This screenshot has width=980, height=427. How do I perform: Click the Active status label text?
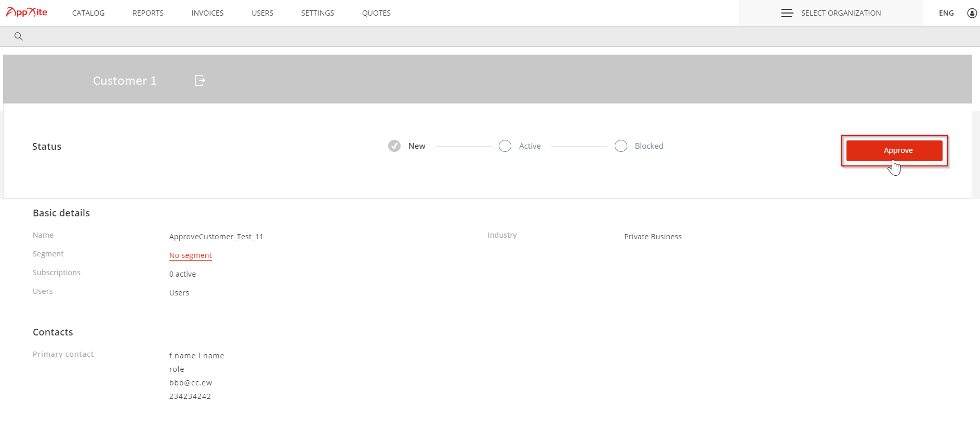(x=530, y=146)
